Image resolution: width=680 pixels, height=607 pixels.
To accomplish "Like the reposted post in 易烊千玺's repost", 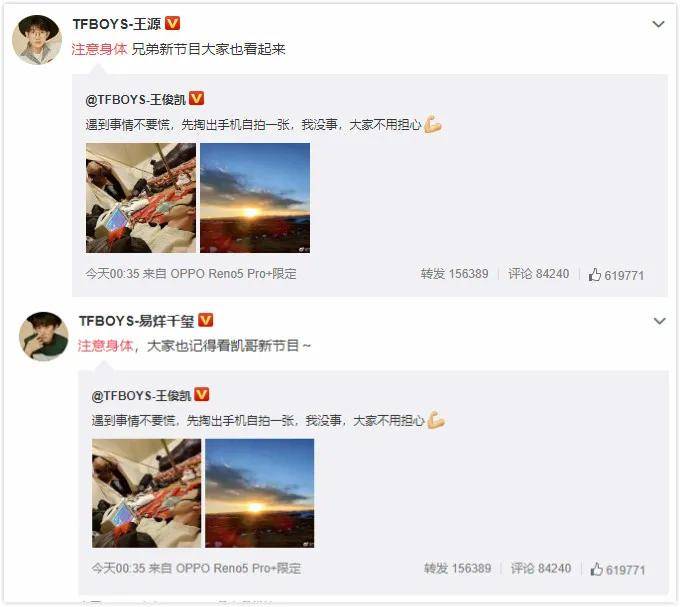I will [618, 569].
